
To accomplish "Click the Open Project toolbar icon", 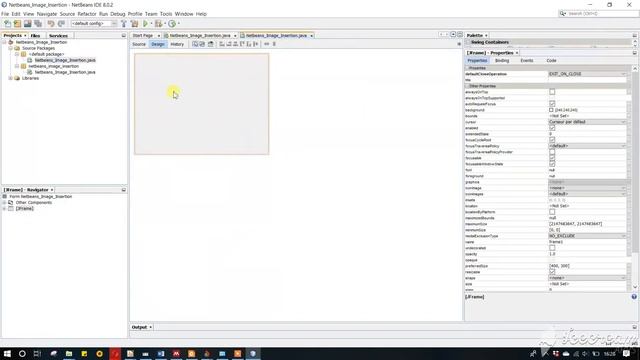I will coord(28,24).
